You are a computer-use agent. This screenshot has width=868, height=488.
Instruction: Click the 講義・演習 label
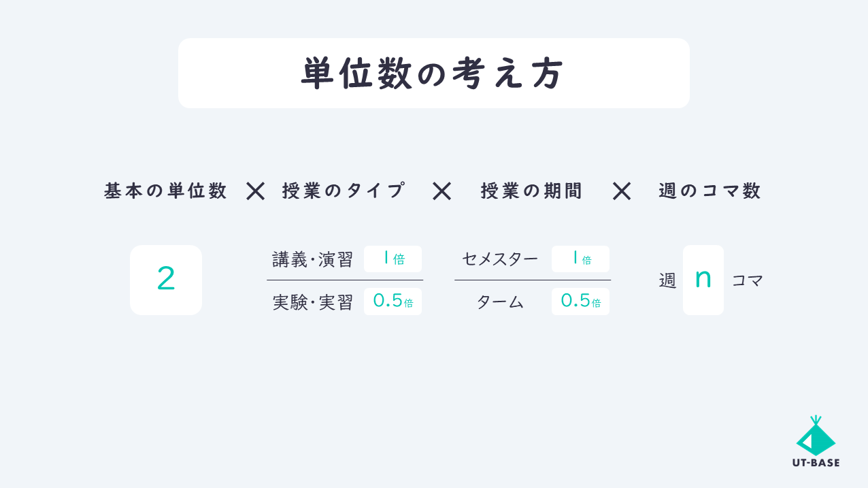tap(313, 259)
